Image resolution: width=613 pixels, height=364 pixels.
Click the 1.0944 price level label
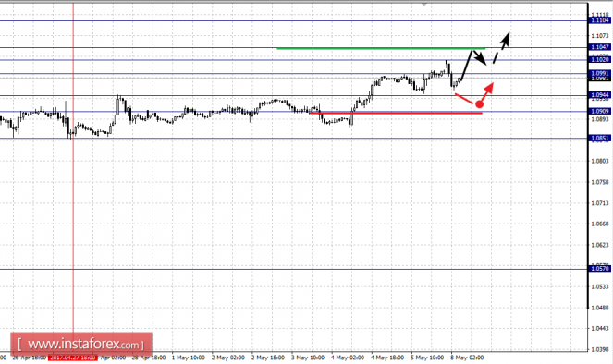coord(600,95)
